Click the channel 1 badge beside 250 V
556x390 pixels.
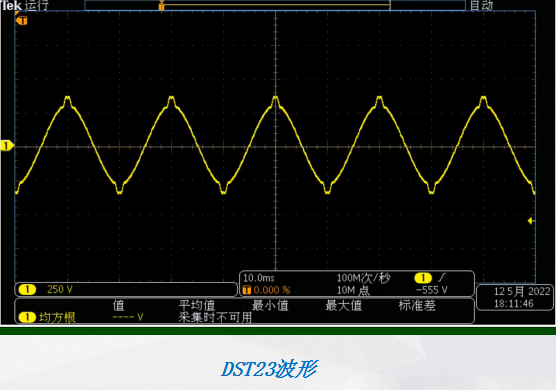27,290
